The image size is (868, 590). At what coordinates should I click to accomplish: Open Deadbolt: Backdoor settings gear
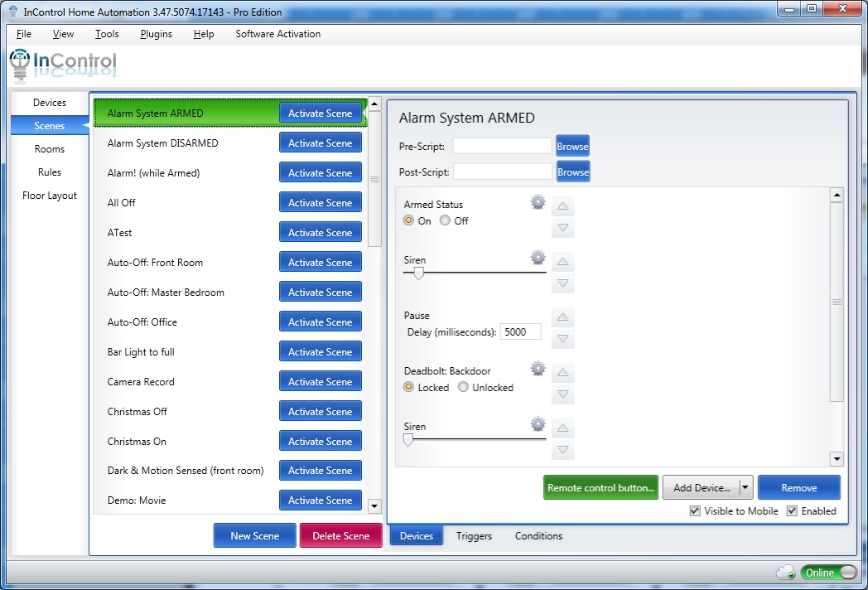538,368
